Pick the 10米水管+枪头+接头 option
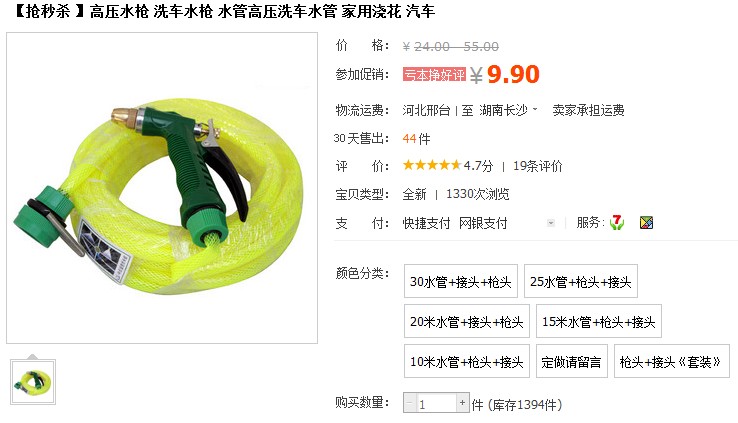Image resolution: width=738 pixels, height=423 pixels. [466, 361]
